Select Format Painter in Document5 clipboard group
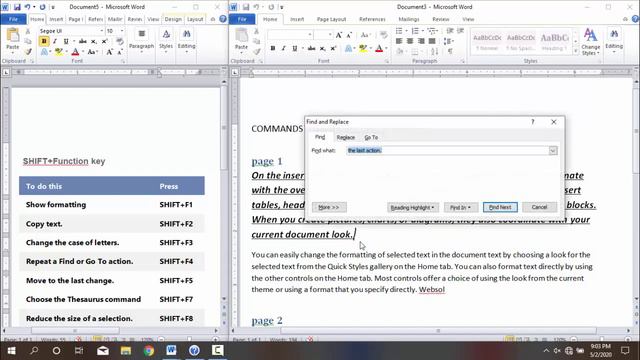 (28, 51)
